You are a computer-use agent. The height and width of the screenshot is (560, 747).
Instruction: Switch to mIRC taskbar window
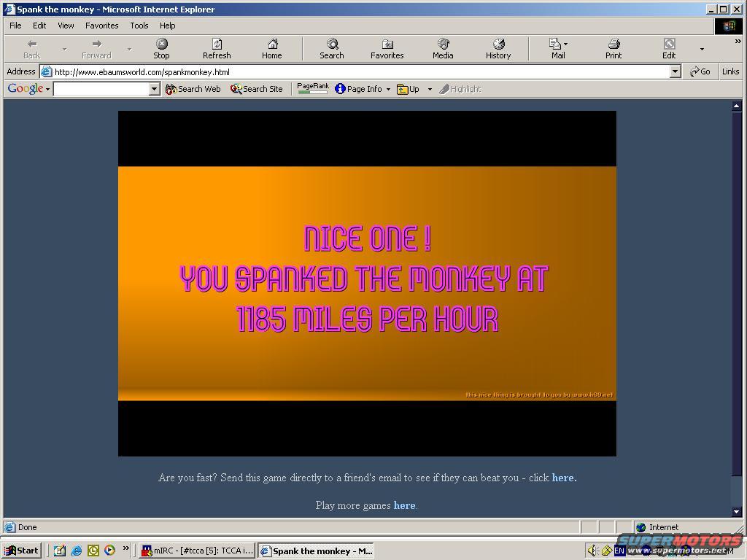tap(197, 551)
